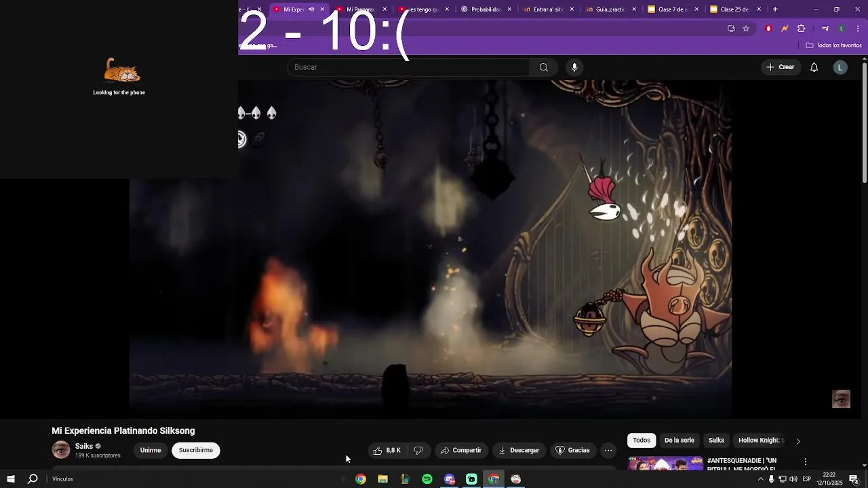Select the 'De la serie' filter chip
Image resolution: width=868 pixels, height=488 pixels.
coord(679,441)
